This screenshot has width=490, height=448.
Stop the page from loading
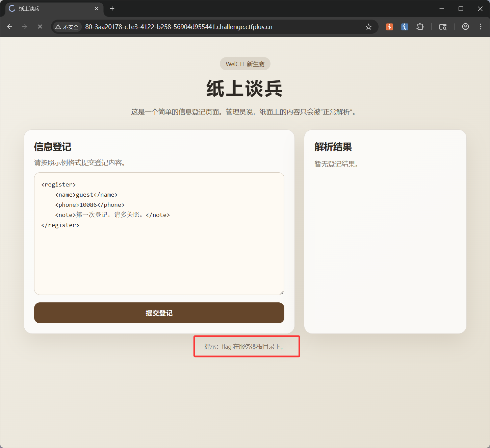(40, 27)
